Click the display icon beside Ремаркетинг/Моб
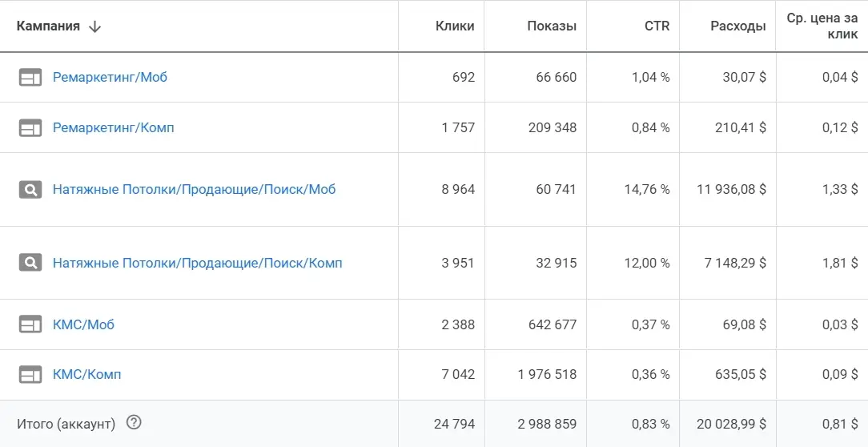This screenshot has height=447, width=868. [30, 78]
